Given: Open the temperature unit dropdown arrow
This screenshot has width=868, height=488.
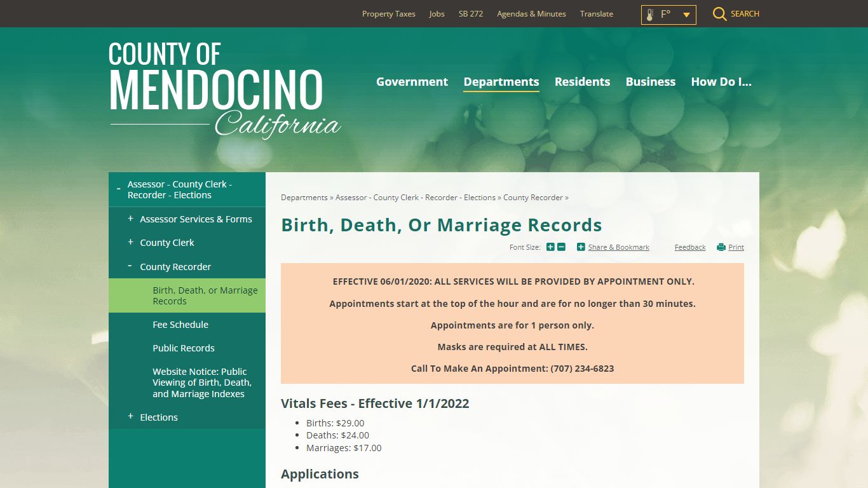Looking at the screenshot, I should pyautogui.click(x=686, y=15).
